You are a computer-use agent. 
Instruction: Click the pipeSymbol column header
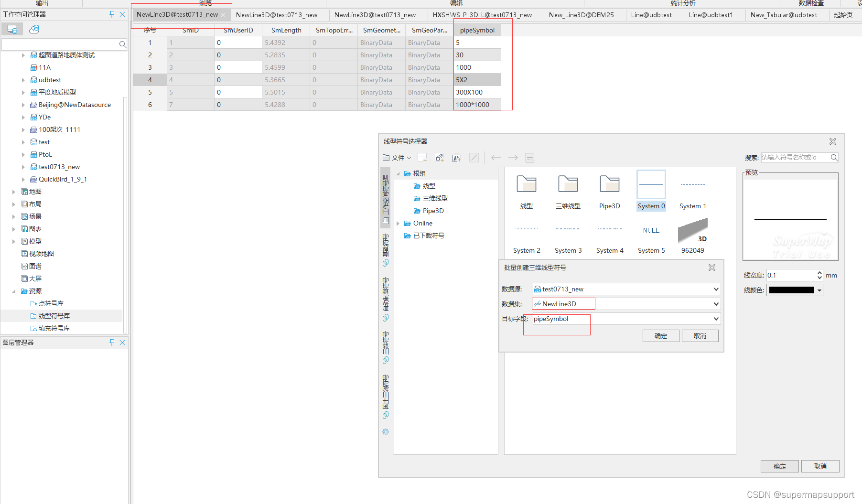(477, 30)
